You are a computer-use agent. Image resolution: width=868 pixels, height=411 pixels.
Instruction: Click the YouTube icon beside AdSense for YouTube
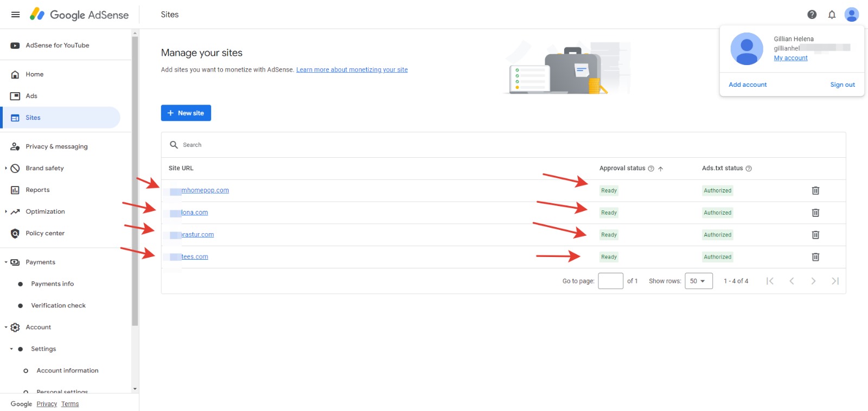pos(15,46)
